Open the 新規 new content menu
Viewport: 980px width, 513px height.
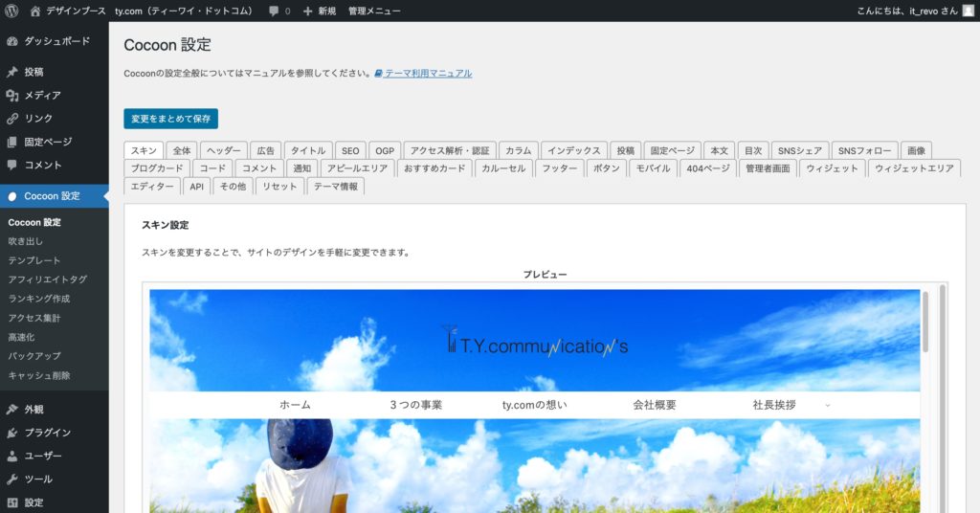point(320,11)
